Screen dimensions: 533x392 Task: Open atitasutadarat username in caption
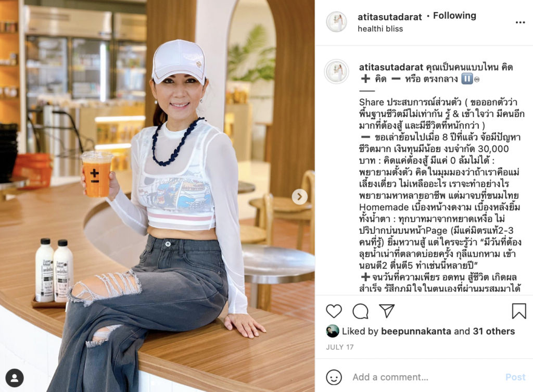click(391, 67)
